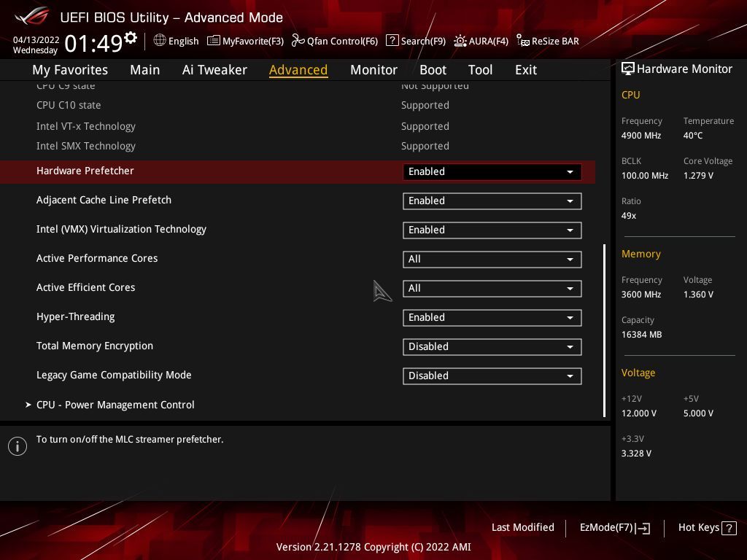Screen dimensions: 747x560
Task: Click memory frequency value 3600 MHz
Action: pos(641,295)
